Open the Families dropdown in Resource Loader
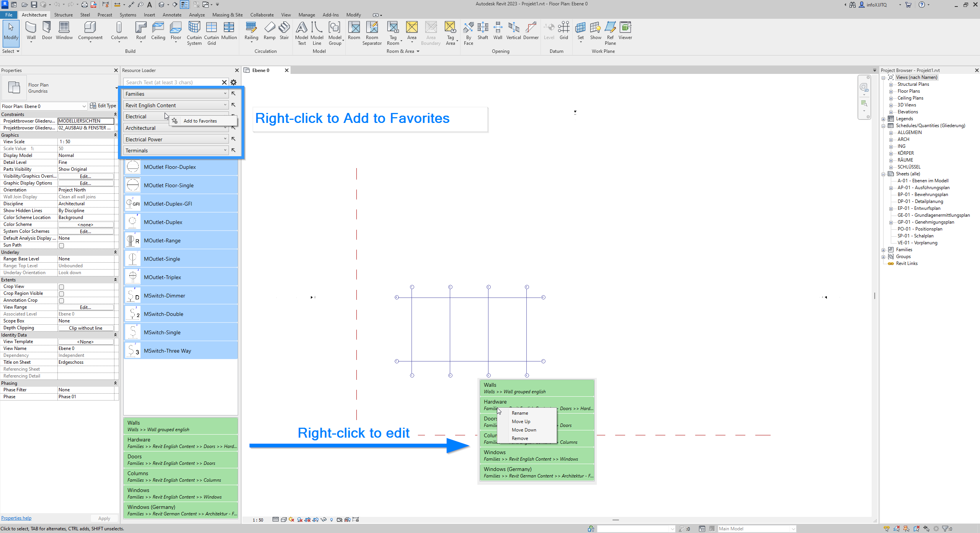The image size is (980, 533). (x=176, y=94)
